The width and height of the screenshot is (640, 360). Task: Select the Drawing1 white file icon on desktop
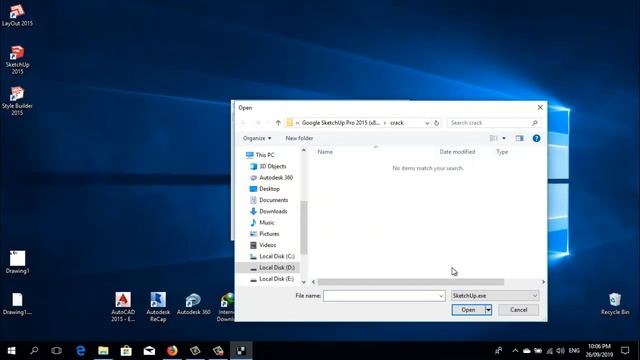(x=17, y=262)
